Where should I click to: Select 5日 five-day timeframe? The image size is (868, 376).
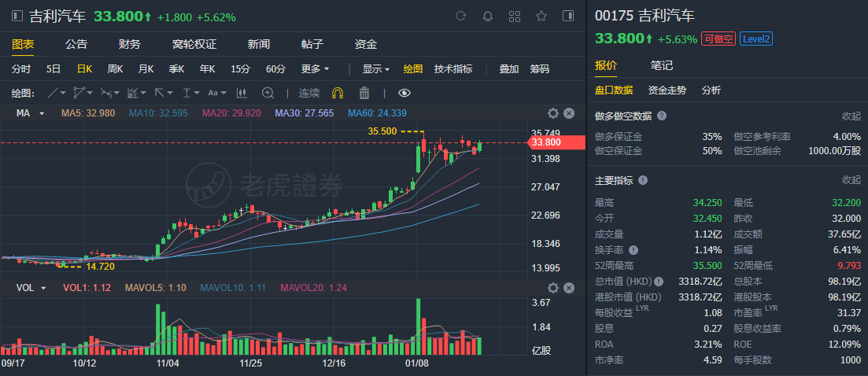54,69
